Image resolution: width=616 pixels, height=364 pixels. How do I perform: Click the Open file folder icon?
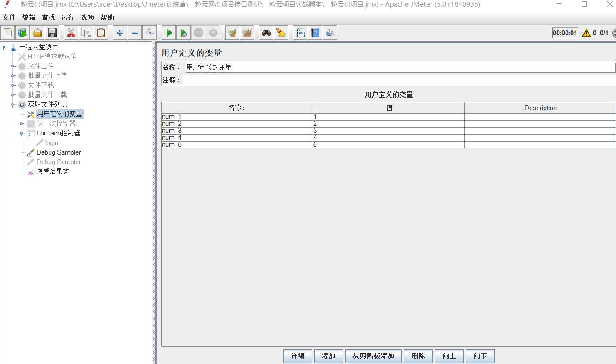pyautogui.click(x=37, y=33)
